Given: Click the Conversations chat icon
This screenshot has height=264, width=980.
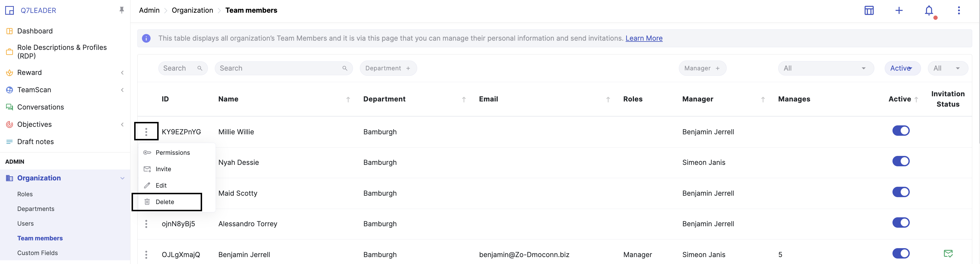Looking at the screenshot, I should tap(10, 107).
